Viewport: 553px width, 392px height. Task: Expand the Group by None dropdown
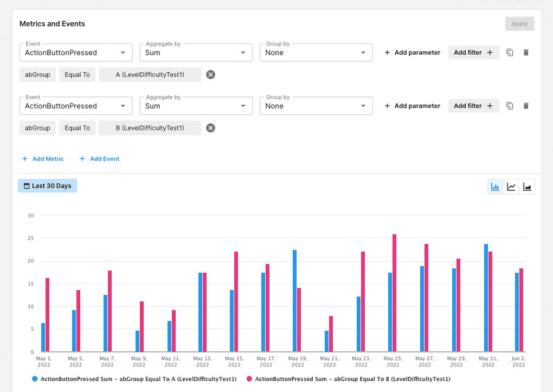[x=316, y=52]
